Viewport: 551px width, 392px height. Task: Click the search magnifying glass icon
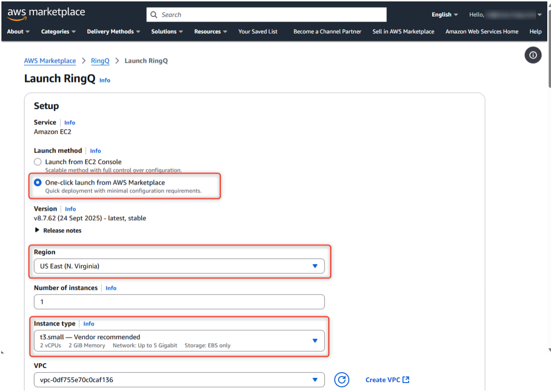pyautogui.click(x=154, y=14)
